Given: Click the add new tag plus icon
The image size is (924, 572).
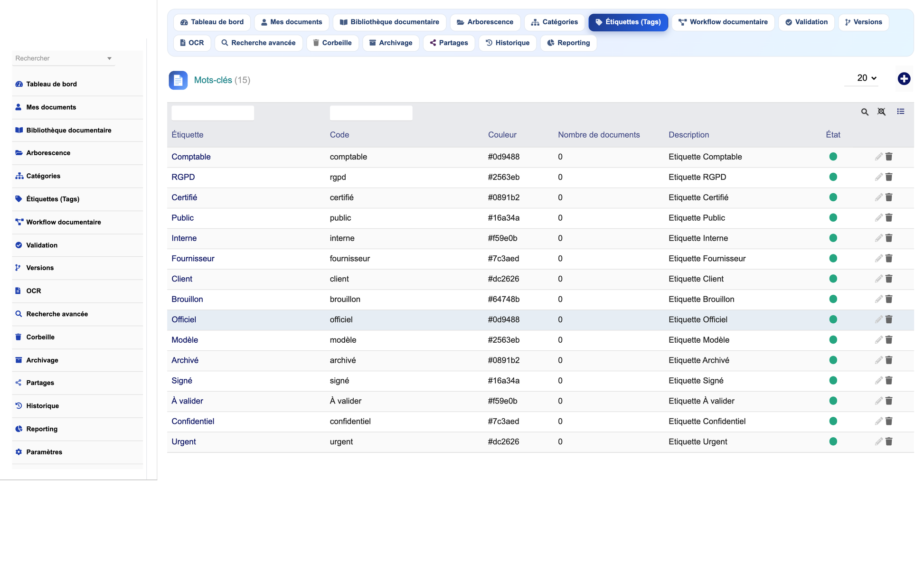Looking at the screenshot, I should tap(904, 79).
